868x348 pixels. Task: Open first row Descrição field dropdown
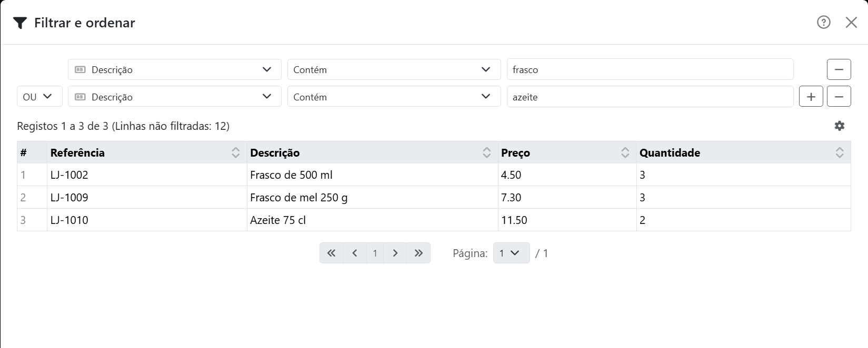coord(175,69)
